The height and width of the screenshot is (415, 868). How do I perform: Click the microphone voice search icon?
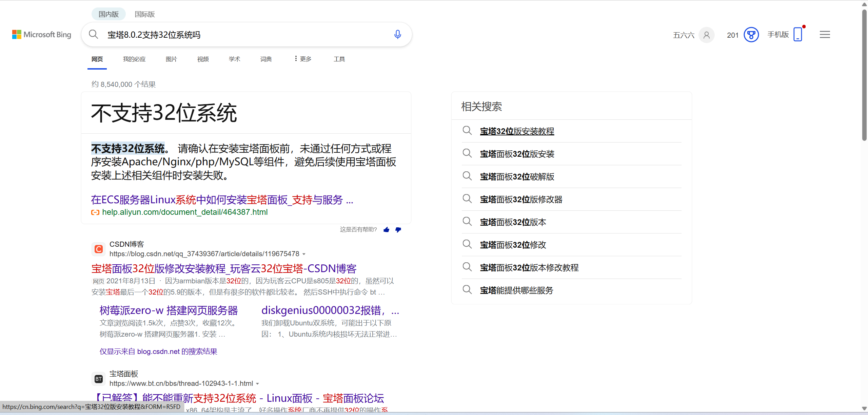pos(397,34)
